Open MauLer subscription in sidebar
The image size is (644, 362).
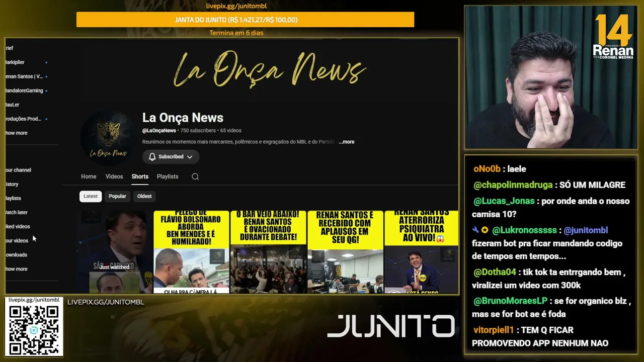click(x=13, y=105)
